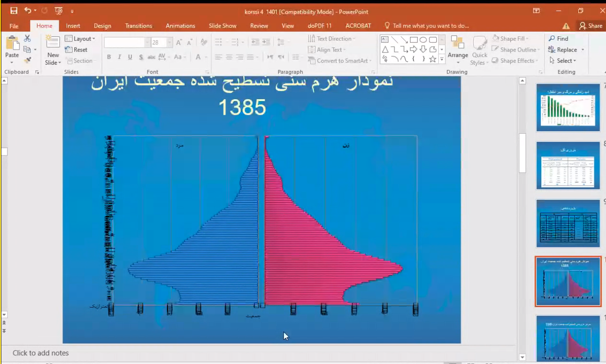Click the Copy icon in Clipboard group
606x364 pixels.
click(27, 50)
